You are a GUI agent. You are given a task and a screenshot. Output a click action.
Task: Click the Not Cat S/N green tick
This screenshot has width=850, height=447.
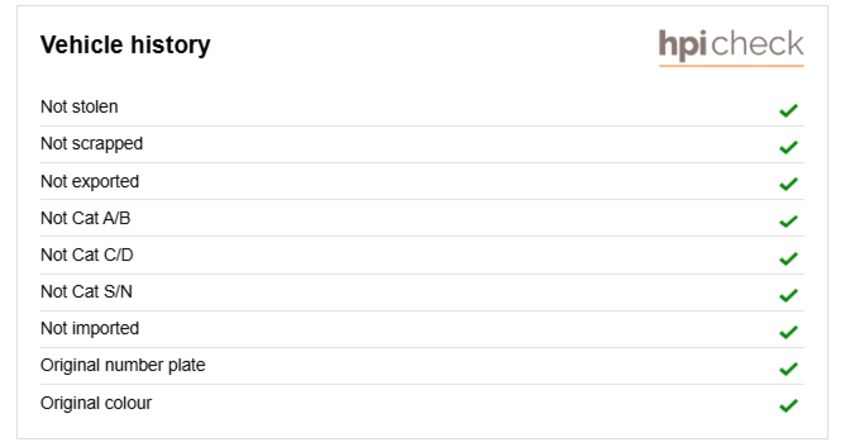click(x=788, y=295)
